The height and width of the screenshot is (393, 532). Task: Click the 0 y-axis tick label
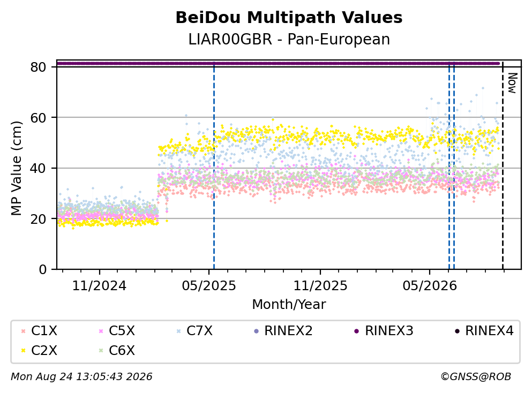[x=42, y=269]
